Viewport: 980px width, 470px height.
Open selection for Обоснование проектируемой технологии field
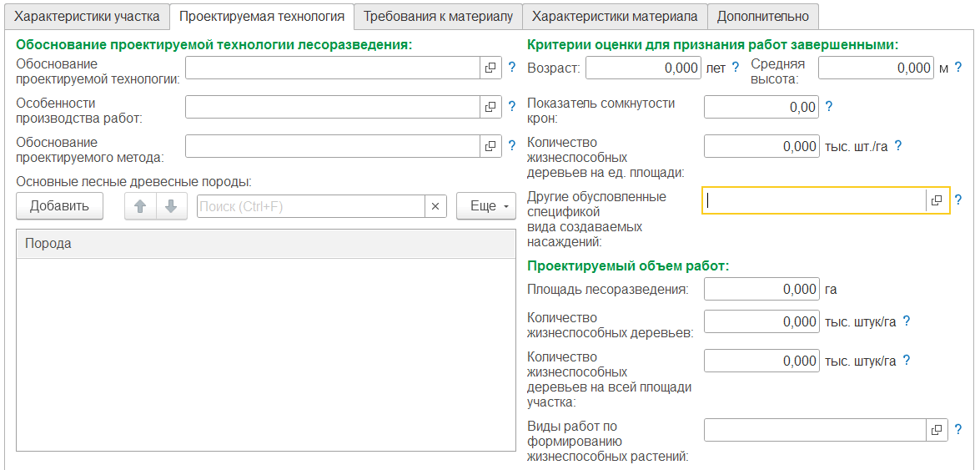pyautogui.click(x=490, y=68)
